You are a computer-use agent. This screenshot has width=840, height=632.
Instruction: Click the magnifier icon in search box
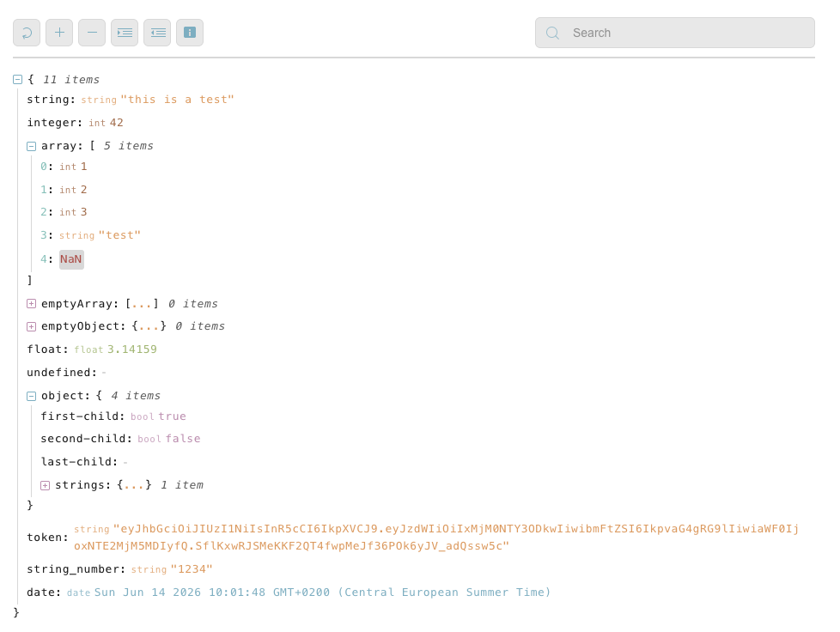(552, 33)
